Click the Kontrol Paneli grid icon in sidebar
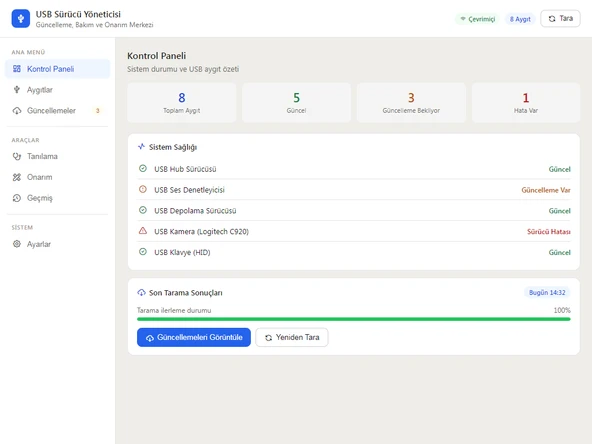 17,69
